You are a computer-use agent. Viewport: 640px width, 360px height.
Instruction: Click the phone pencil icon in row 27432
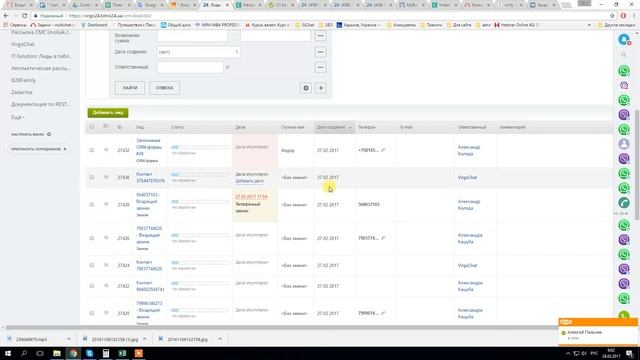pos(383,150)
